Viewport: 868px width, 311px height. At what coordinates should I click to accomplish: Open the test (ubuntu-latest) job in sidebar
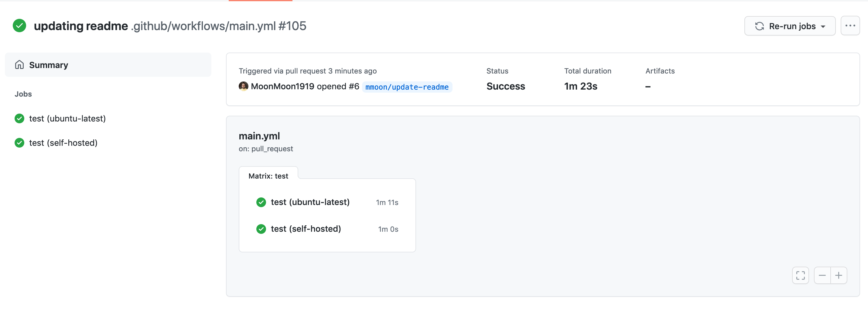point(67,118)
